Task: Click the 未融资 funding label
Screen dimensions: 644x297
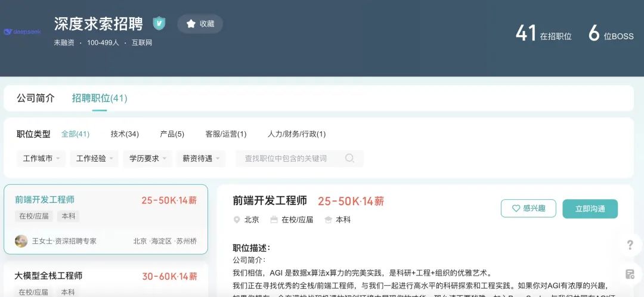Action: coord(64,43)
